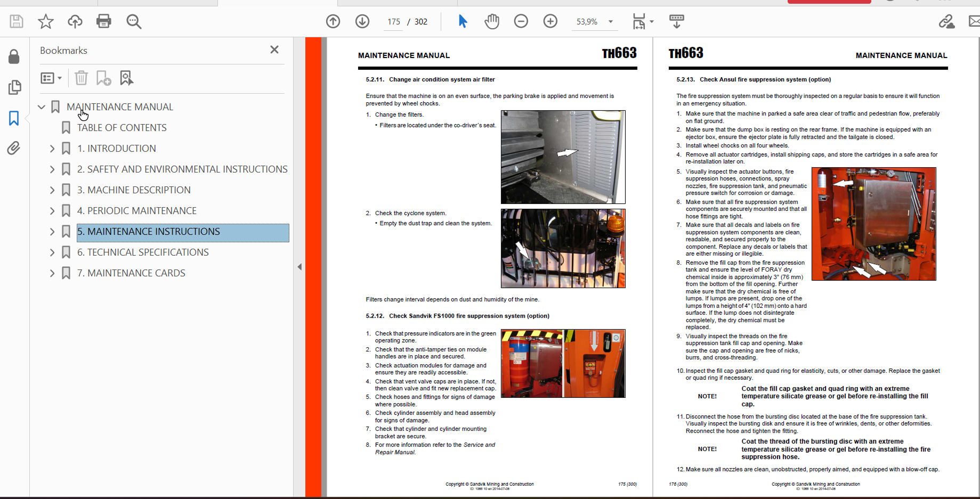The width and height of the screenshot is (980, 499).
Task: Open the find text search tool
Action: 134,21
